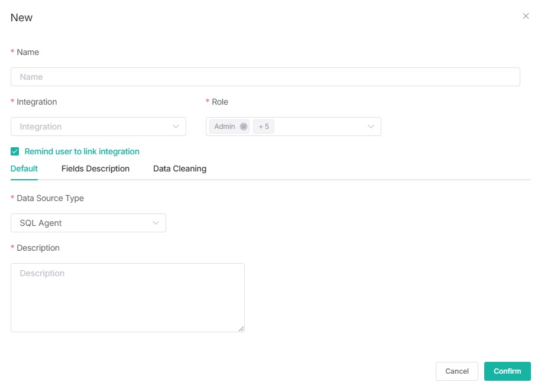
Task: Click the 'Remind user to link integration' label
Action: click(x=82, y=151)
